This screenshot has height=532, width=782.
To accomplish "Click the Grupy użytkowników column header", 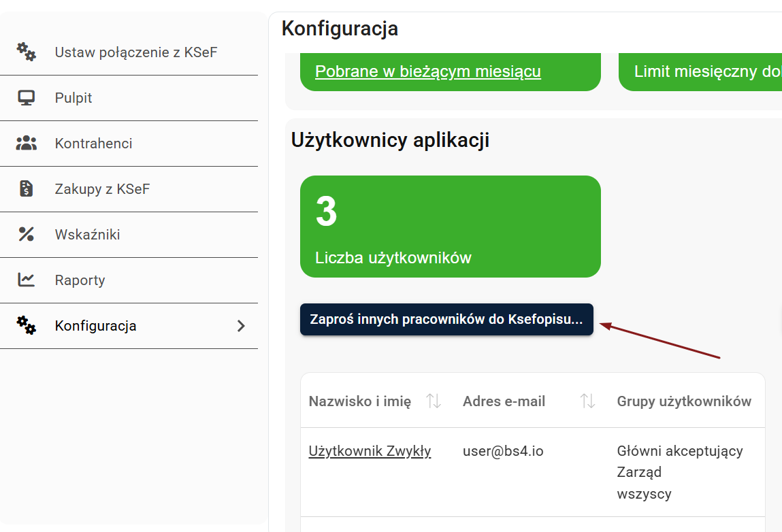I will (684, 401).
